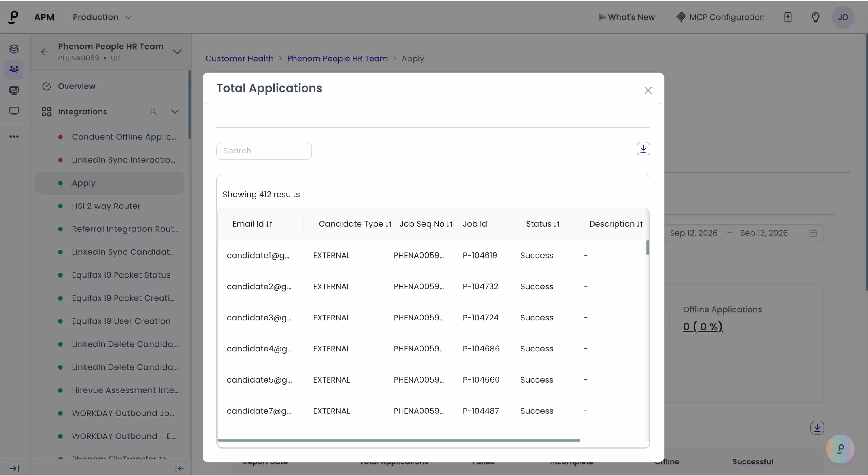Click Job Id P-104660
This screenshot has width=868, height=475.
point(481,380)
